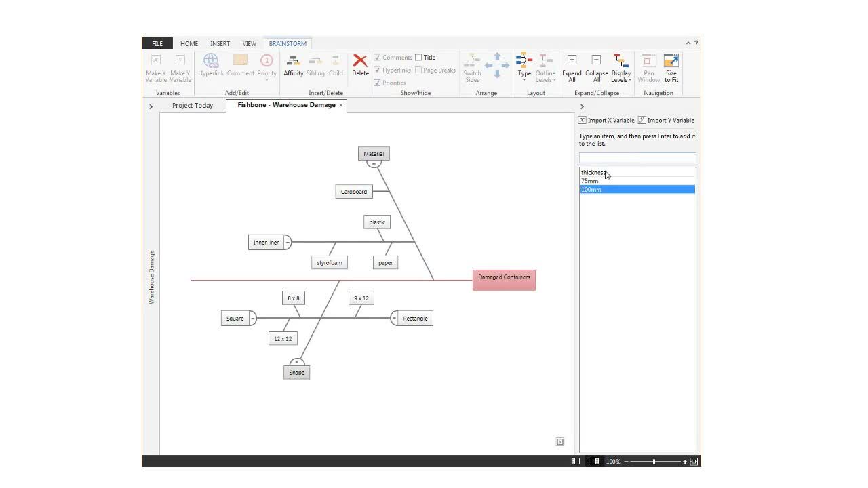This screenshot has width=868, height=488.
Task: Switch to the Project Today tab
Action: (x=192, y=106)
